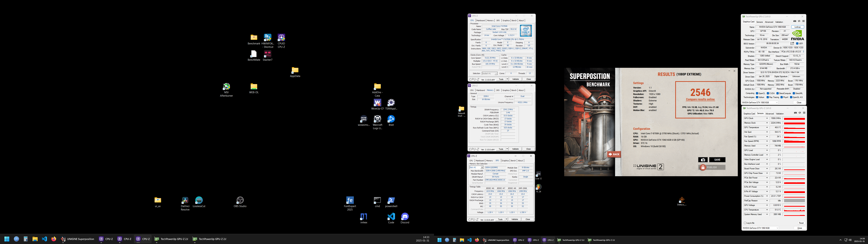Click SAVE in Superposition results
This screenshot has width=868, height=244.
[717, 160]
